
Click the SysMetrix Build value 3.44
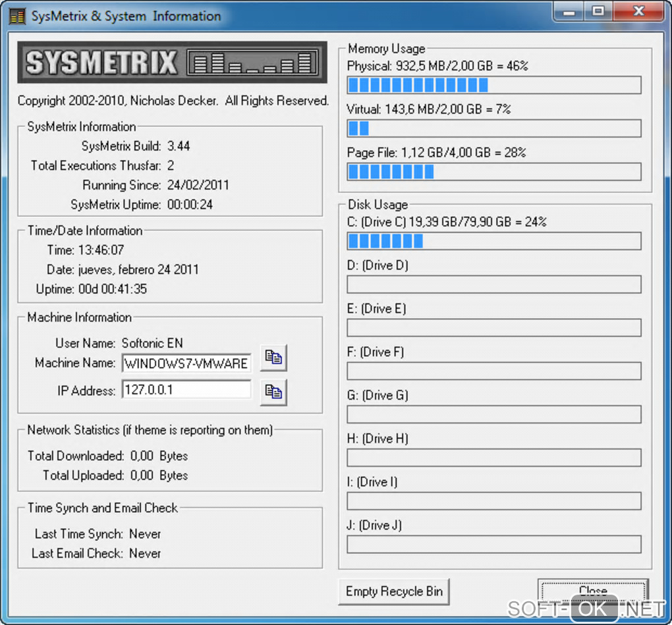[x=179, y=146]
